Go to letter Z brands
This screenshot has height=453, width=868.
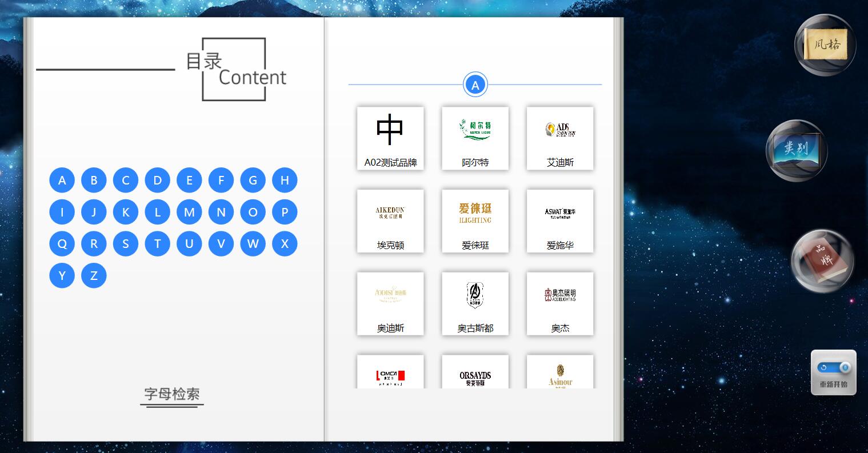[x=94, y=276]
